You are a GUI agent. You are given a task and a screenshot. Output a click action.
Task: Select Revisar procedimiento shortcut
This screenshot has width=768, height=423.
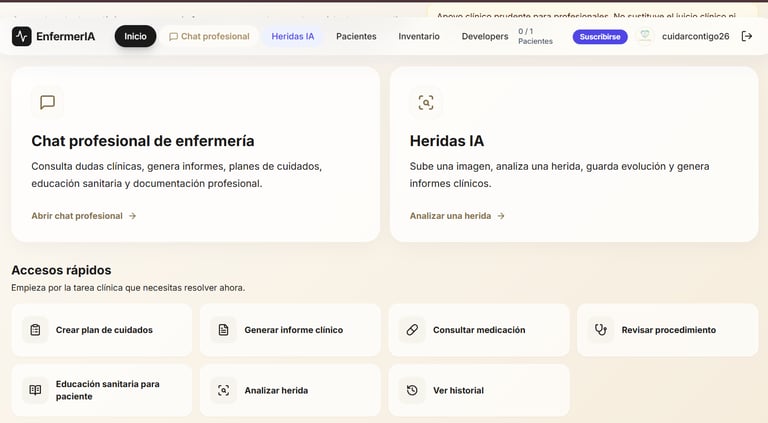tap(668, 330)
